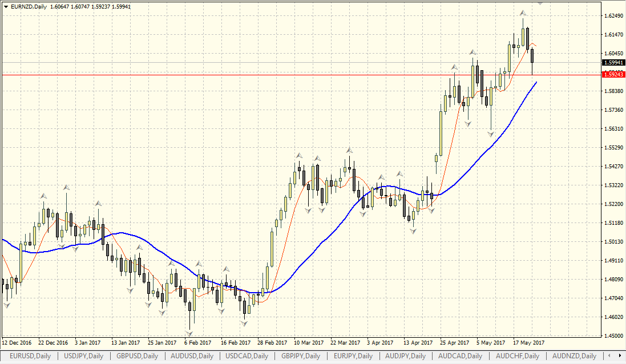The height and width of the screenshot is (364, 626).
Task: Click the 10 Mar 2017 date label
Action: pos(309,342)
